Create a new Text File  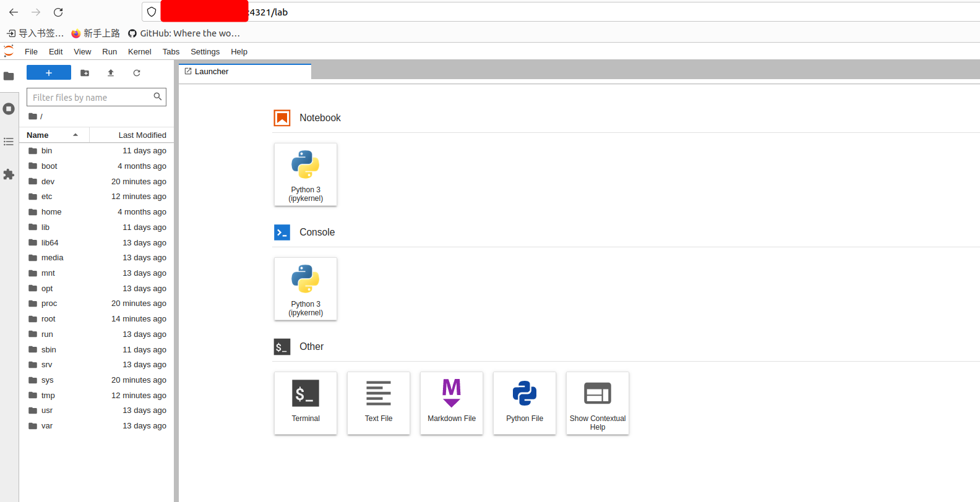click(379, 402)
